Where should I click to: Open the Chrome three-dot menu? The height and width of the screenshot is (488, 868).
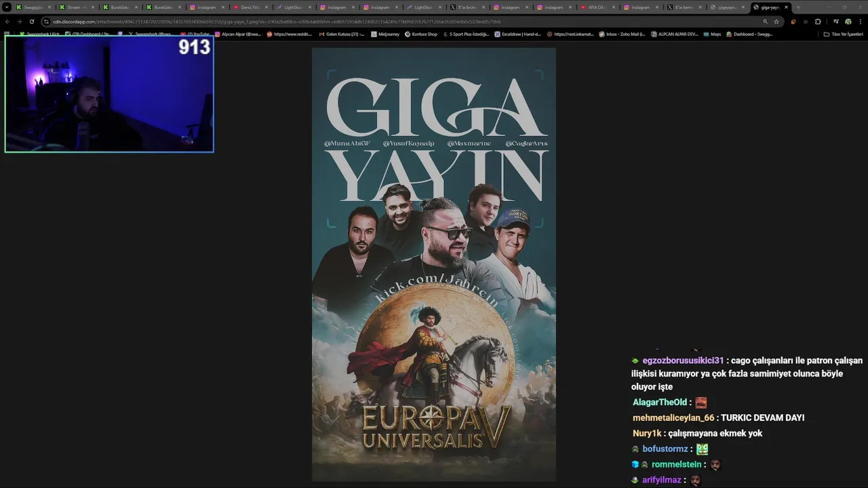860,22
